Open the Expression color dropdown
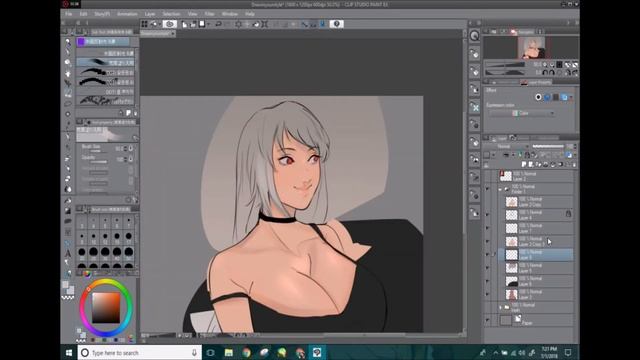This screenshot has height=360, width=640. [522, 113]
